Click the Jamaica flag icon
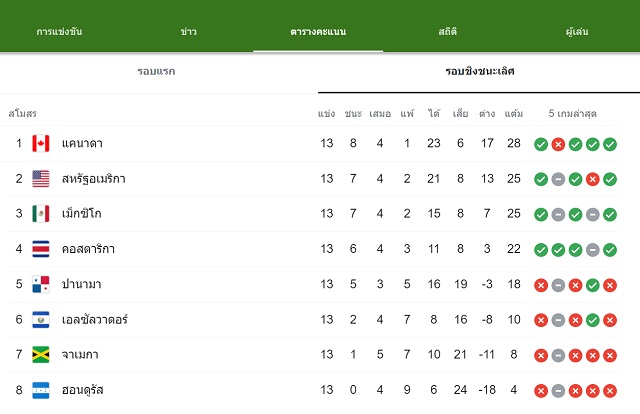This screenshot has width=640, height=414. click(41, 354)
